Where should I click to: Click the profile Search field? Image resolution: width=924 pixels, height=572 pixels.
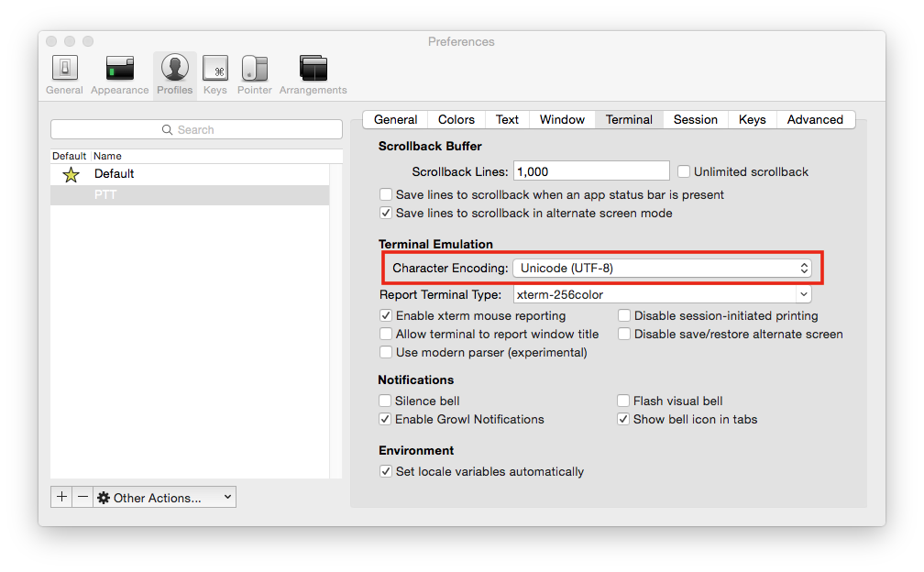pos(196,129)
